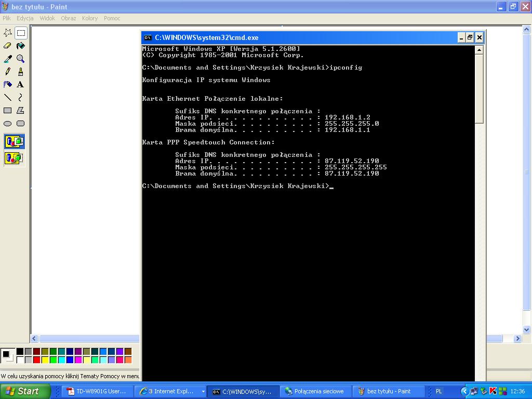Pick the Fill With Color bucket tool
The width and height of the screenshot is (532, 399).
pyautogui.click(x=21, y=46)
